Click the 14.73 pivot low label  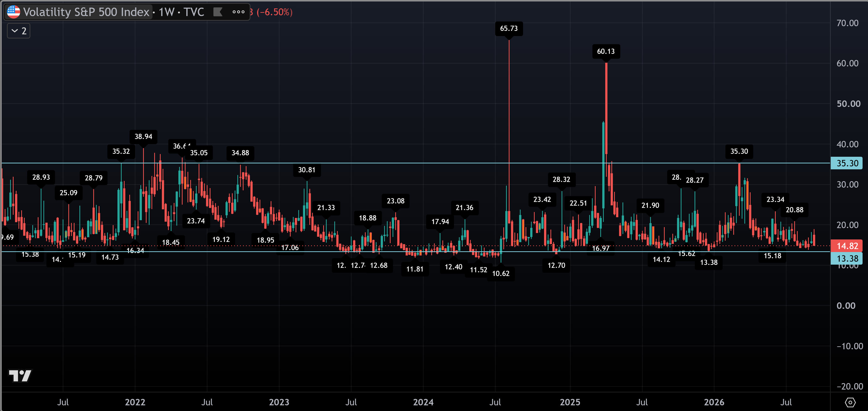(x=110, y=257)
